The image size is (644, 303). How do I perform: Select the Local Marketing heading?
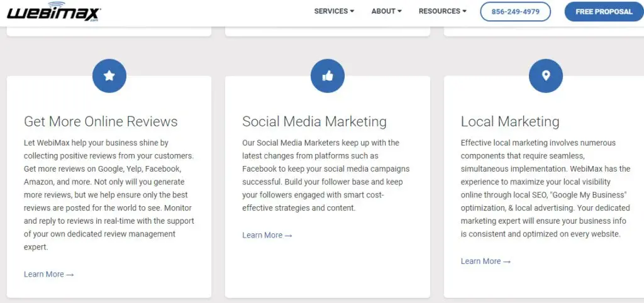510,121
